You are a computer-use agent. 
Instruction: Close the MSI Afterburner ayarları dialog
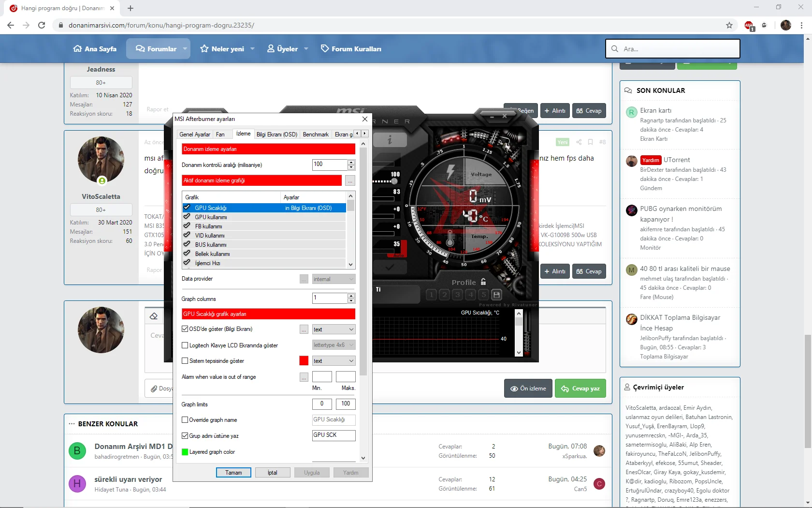[x=365, y=119]
